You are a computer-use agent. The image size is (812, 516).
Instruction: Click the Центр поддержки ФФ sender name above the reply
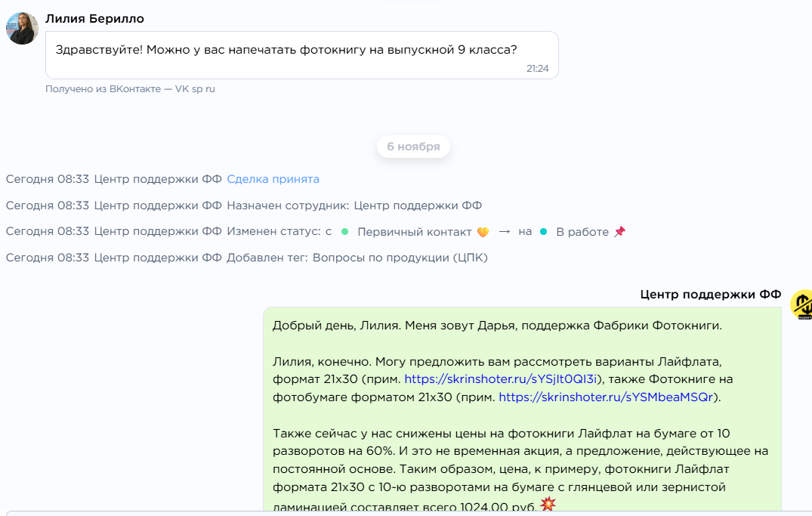[x=711, y=295]
